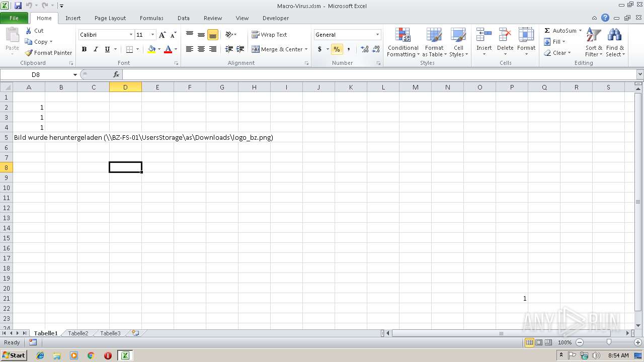Expand AutoSum dropdown arrow

580,31
